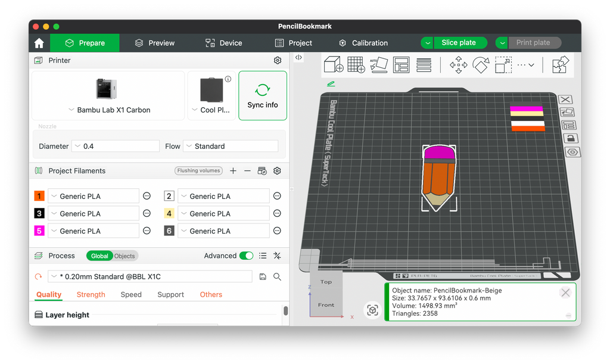Save the process preset with disk icon
The height and width of the screenshot is (364, 610).
pyautogui.click(x=263, y=276)
